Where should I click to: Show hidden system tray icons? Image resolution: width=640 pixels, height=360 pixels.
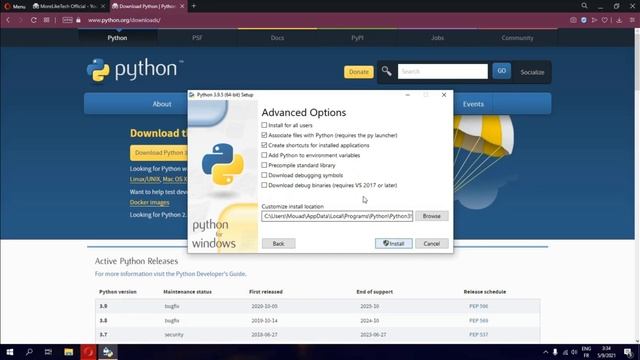[x=545, y=352]
